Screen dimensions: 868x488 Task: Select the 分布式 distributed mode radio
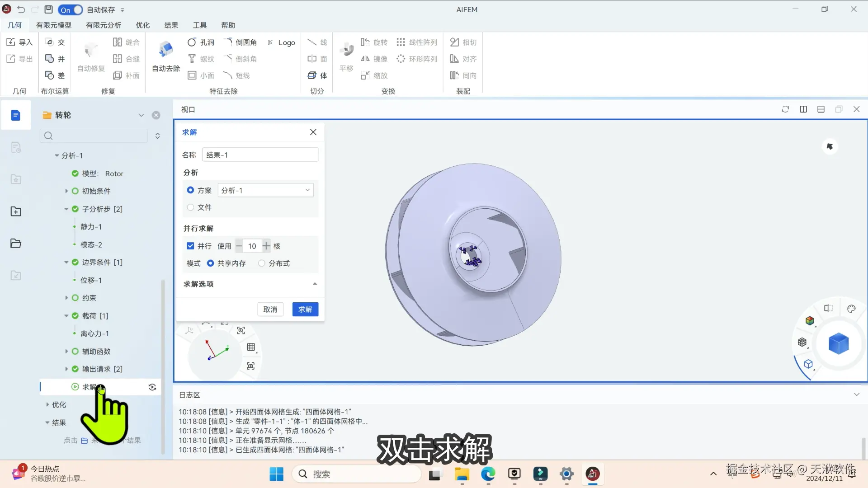[x=262, y=263]
